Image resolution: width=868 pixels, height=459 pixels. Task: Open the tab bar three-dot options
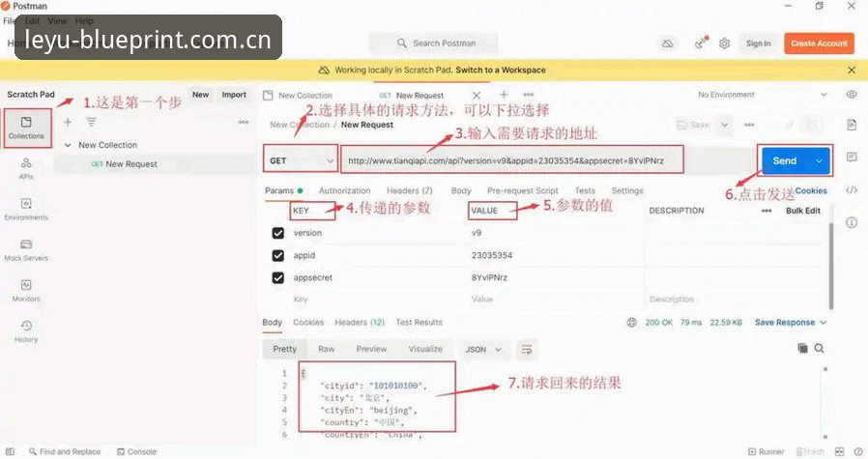click(x=529, y=95)
